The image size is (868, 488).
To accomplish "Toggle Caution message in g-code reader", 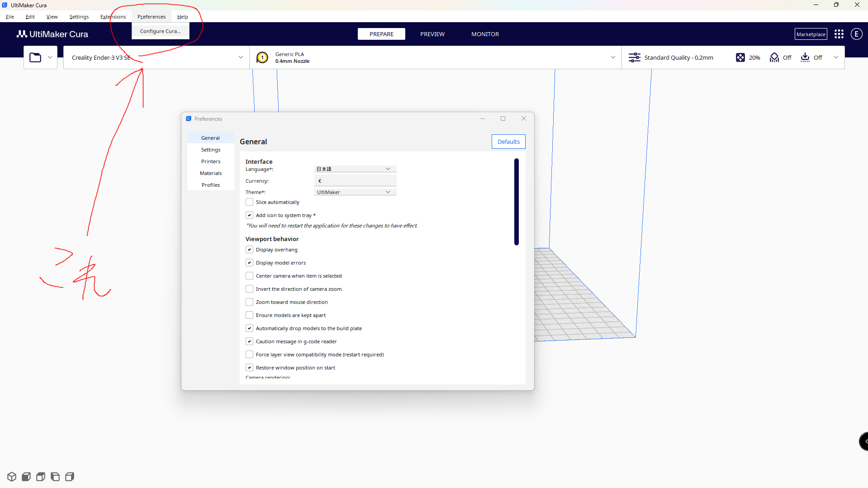I will (250, 341).
